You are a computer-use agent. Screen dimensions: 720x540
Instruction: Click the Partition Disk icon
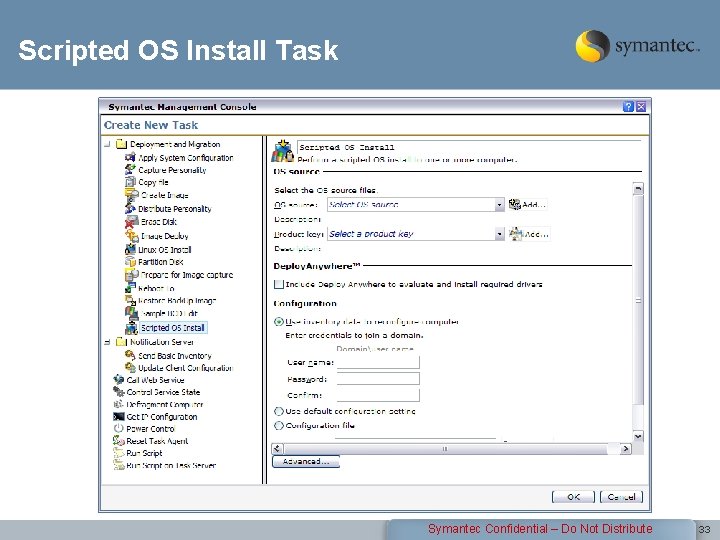(130, 262)
